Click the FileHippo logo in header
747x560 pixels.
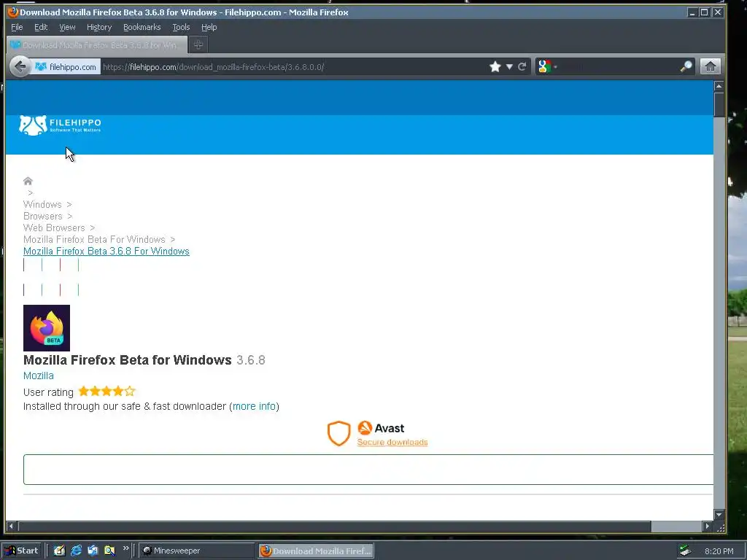pyautogui.click(x=60, y=125)
